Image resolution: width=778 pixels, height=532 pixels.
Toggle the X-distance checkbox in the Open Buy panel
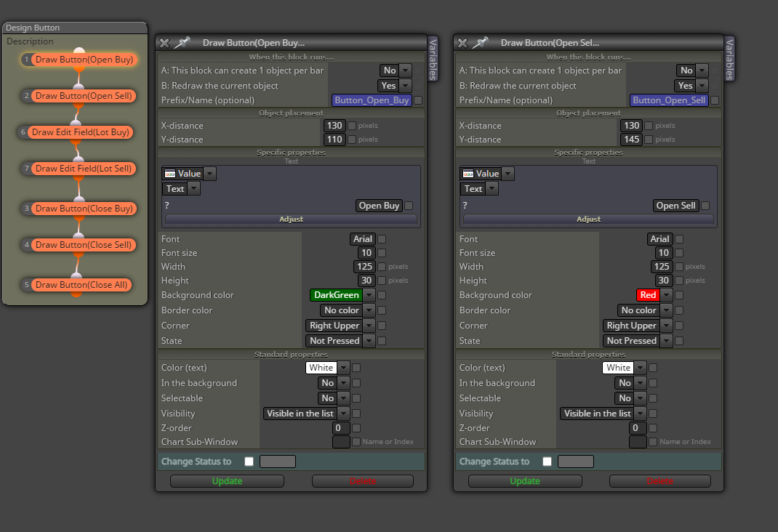tap(352, 126)
